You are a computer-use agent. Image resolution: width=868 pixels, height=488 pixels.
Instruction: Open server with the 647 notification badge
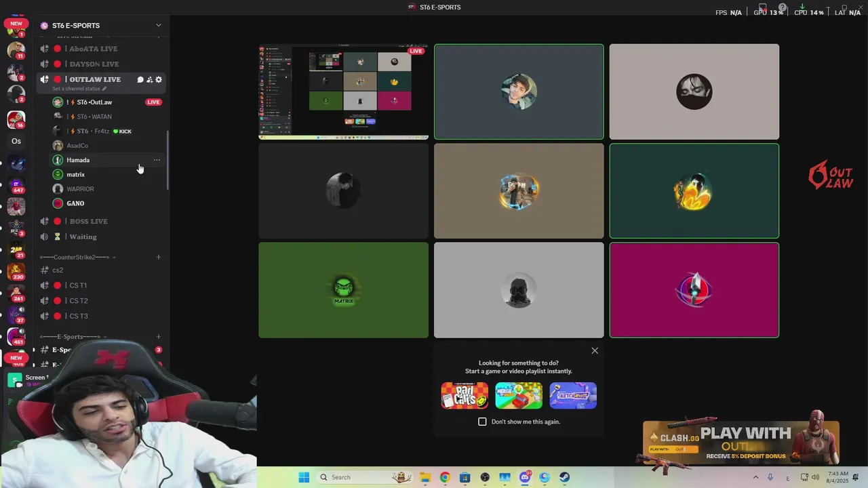pyautogui.click(x=16, y=184)
